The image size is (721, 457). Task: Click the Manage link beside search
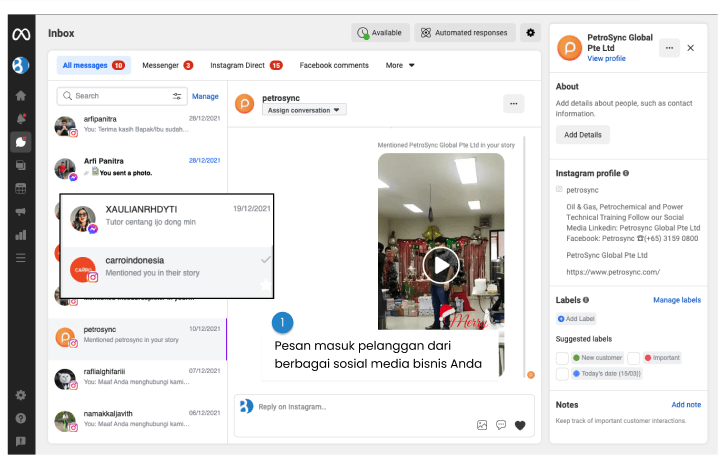(x=205, y=97)
